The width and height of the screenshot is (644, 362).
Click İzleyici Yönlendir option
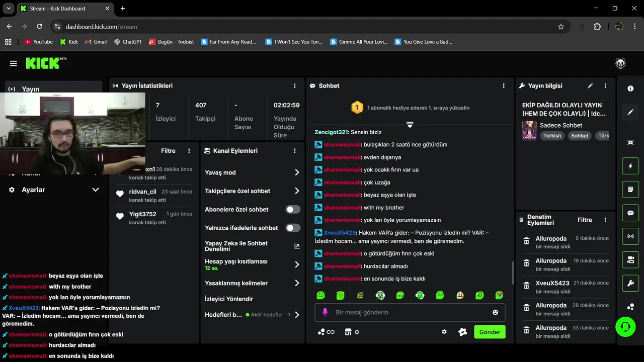[229, 299]
